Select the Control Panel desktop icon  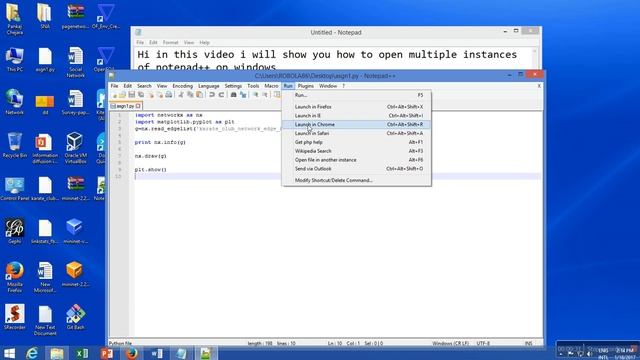click(15, 188)
